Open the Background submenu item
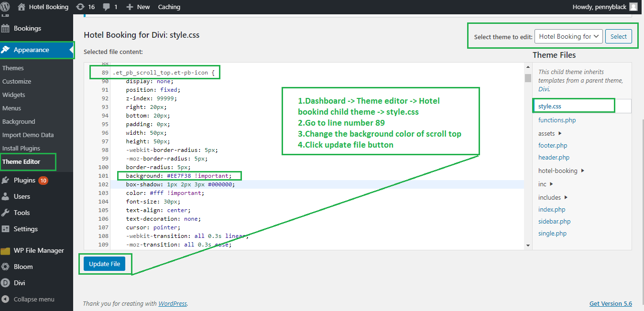The width and height of the screenshot is (644, 311). coord(19,121)
